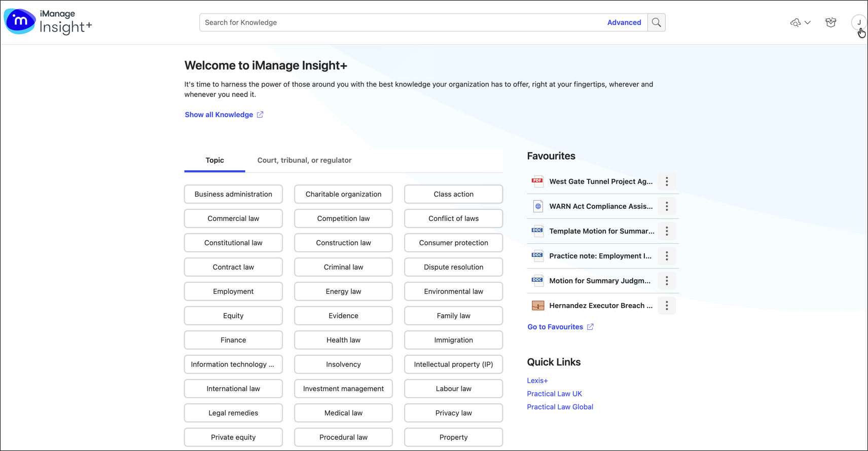The width and height of the screenshot is (868, 451).
Task: Select Health law topic
Action: coord(343,340)
